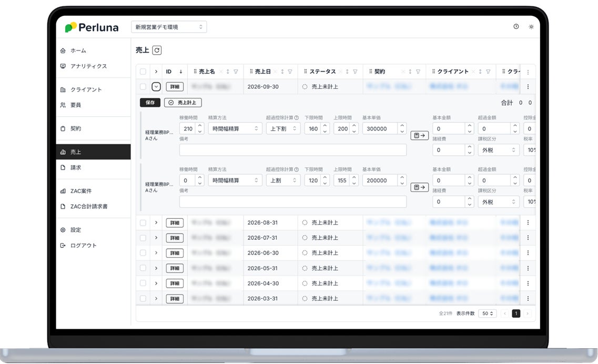Refresh the 売上 list
Viewport: 598px width, 364px height.
[157, 50]
